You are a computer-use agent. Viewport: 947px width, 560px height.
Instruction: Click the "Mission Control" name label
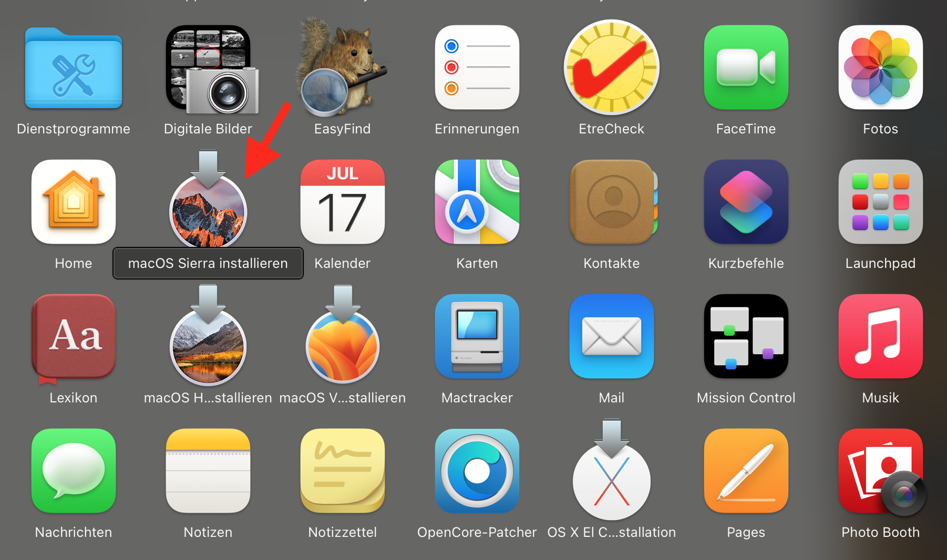coord(746,398)
